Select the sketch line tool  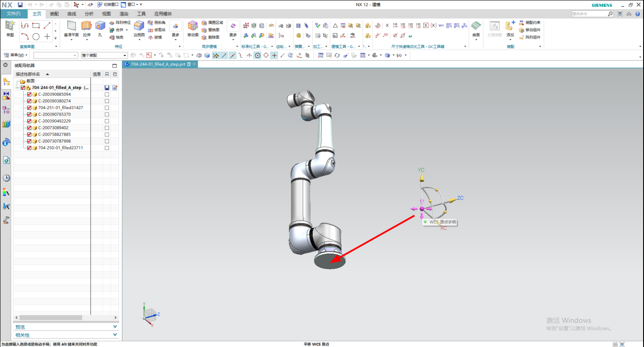coord(47,26)
